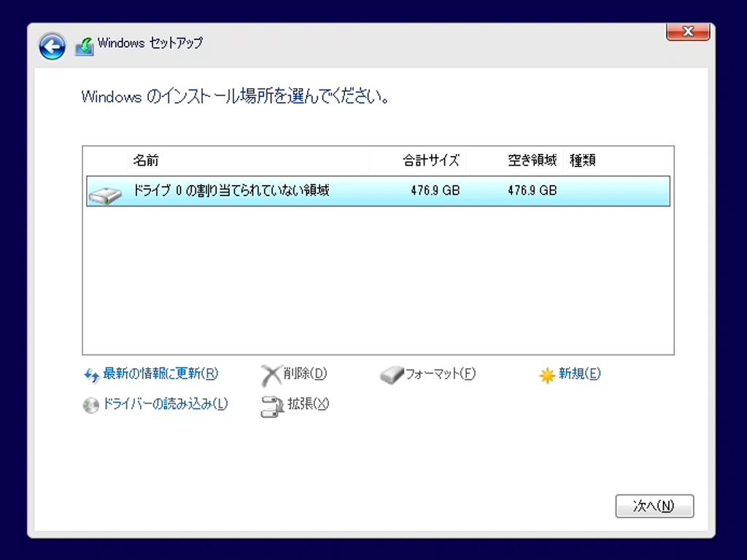Click the delete X icon
Viewport: 747px width, 560px height.
click(x=271, y=376)
